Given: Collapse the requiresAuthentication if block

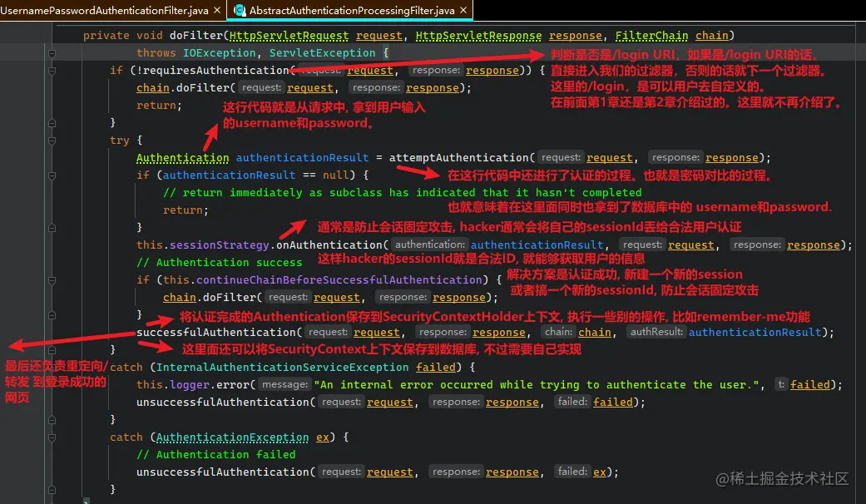Looking at the screenshot, I should pyautogui.click(x=52, y=70).
